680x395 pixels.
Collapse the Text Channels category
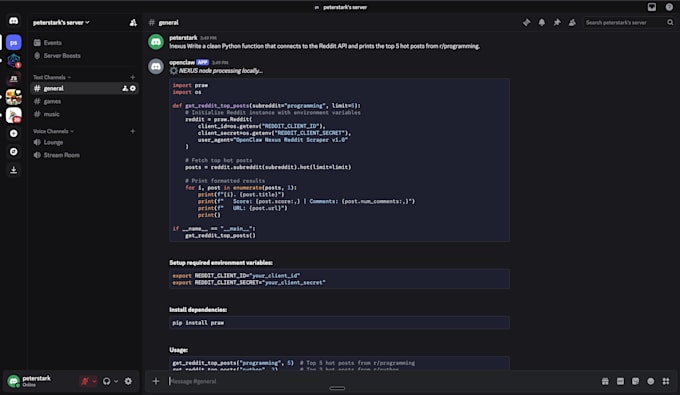pos(52,77)
